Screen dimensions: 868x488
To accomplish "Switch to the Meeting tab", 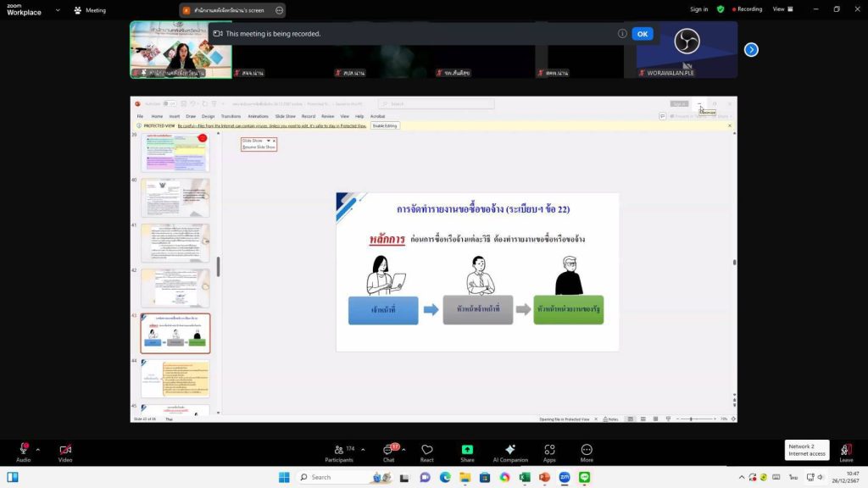I will 90,10.
